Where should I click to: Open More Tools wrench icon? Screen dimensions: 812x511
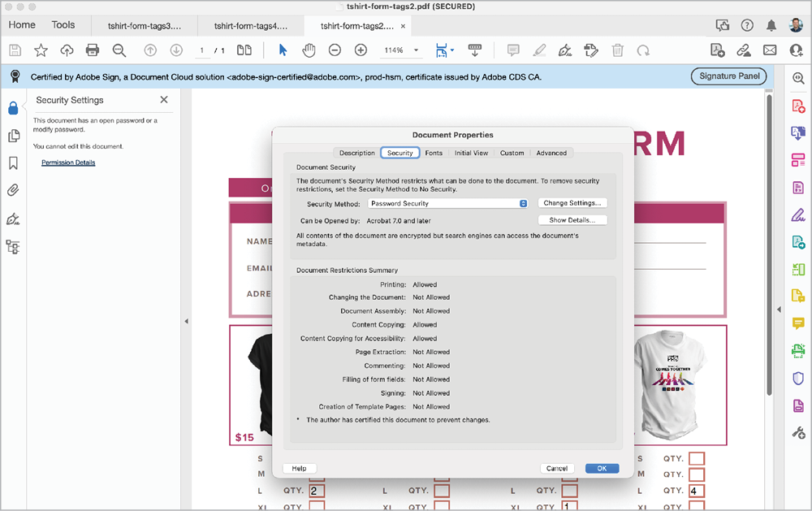[x=798, y=432]
